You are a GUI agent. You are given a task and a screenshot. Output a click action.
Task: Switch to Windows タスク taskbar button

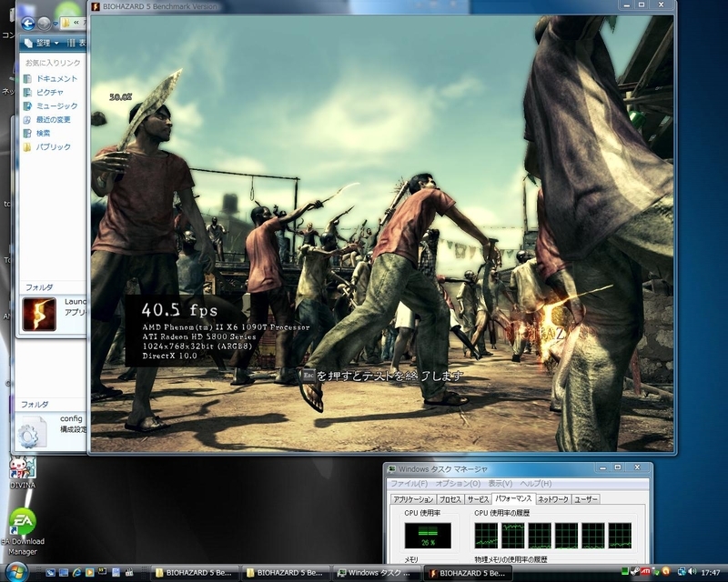(377, 573)
